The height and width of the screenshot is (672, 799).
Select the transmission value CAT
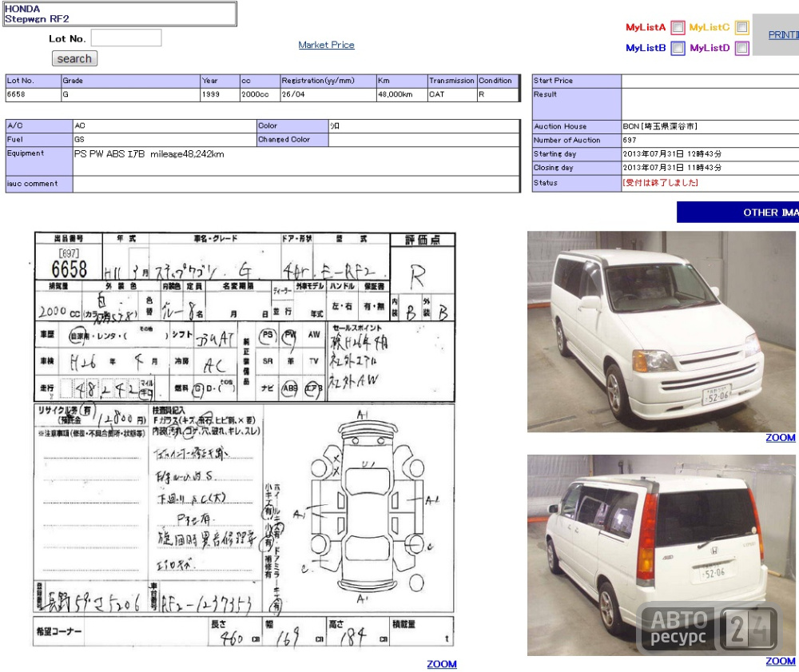[437, 94]
